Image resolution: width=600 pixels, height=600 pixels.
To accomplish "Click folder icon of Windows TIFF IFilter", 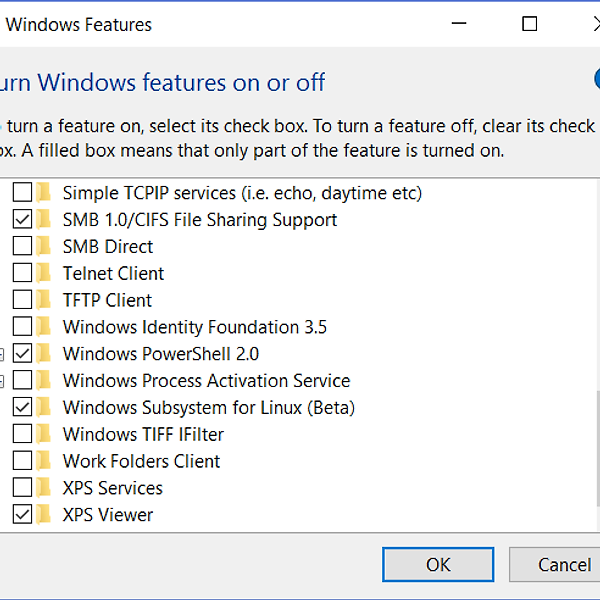I will [44, 434].
